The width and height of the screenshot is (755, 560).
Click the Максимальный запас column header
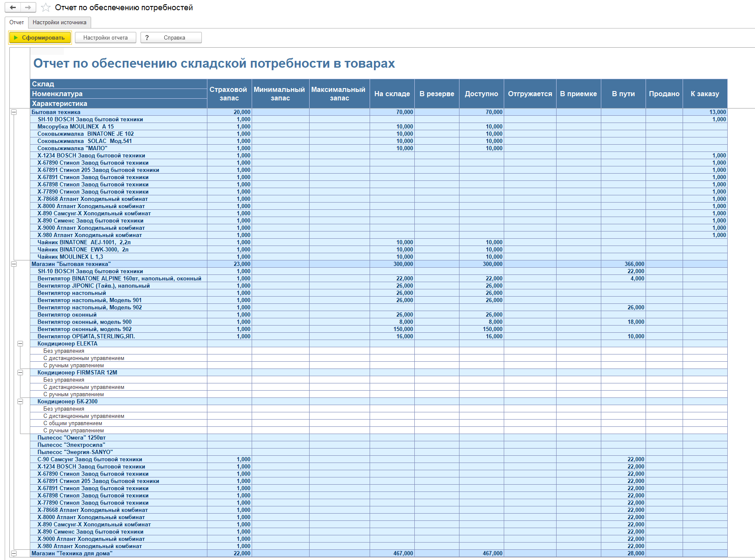pos(339,94)
